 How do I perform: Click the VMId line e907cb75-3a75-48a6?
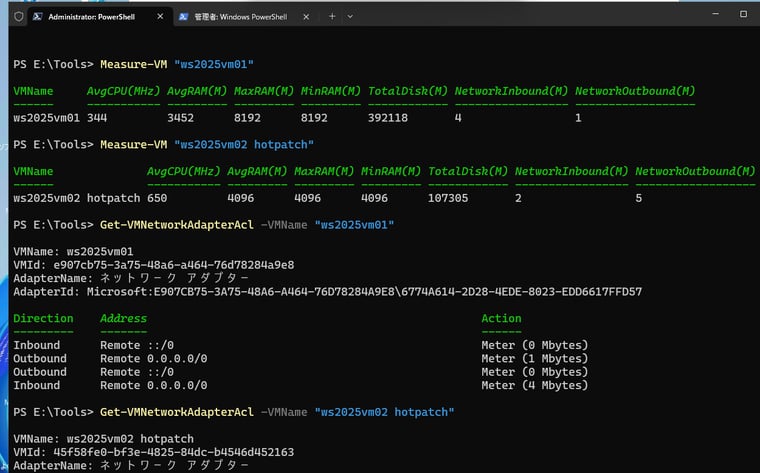pos(154,265)
